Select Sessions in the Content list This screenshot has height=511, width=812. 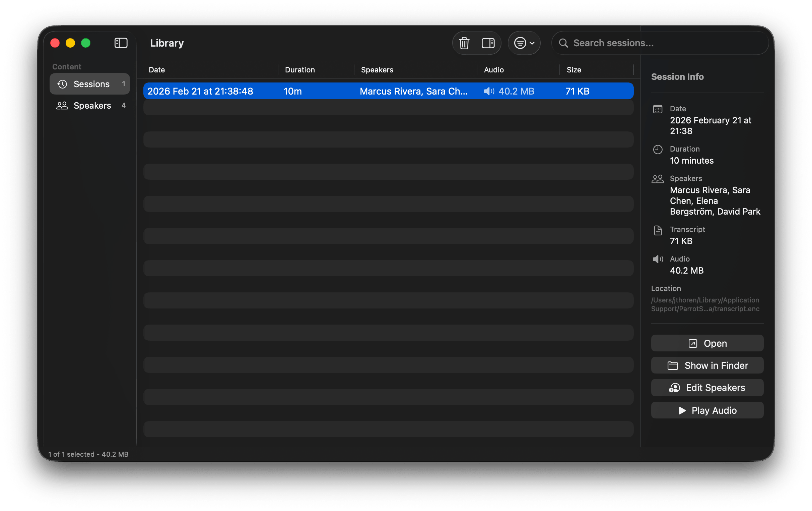tap(91, 84)
